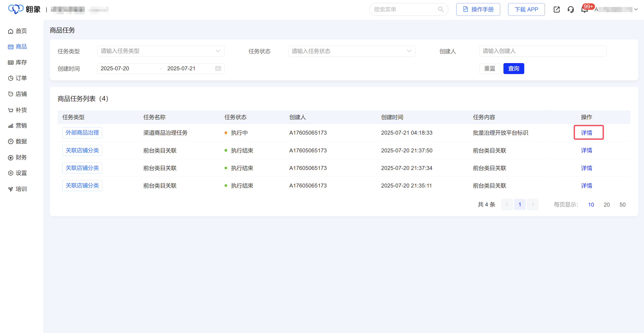Screen dimensions: 644x333
Task: Open the external link icon in header
Action: pos(557,9)
